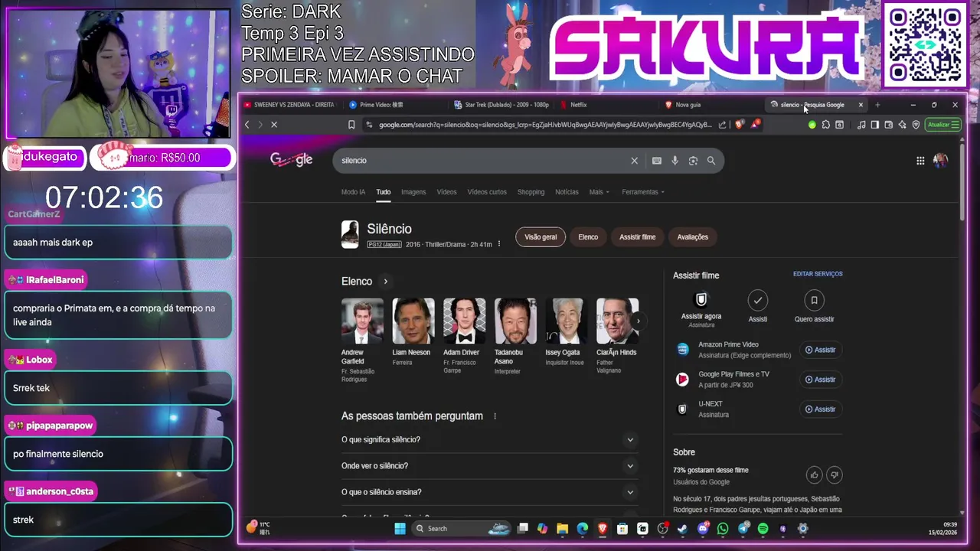Viewport: 980px width, 551px height.
Task: Switch to Vídeos search tab
Action: (446, 192)
